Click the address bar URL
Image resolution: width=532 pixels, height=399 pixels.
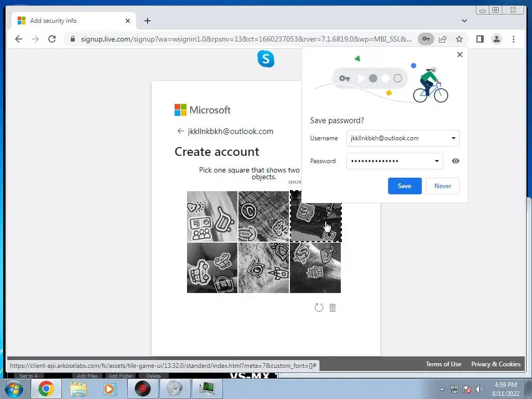(246, 39)
